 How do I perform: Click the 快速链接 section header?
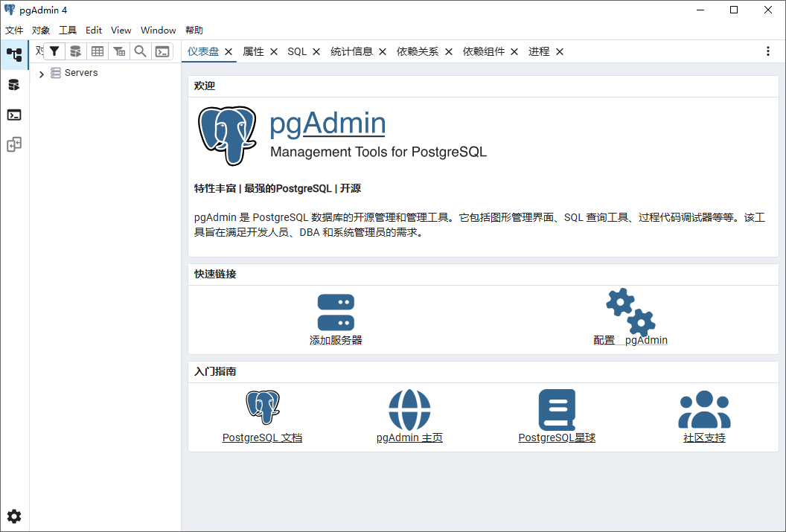[x=215, y=274]
